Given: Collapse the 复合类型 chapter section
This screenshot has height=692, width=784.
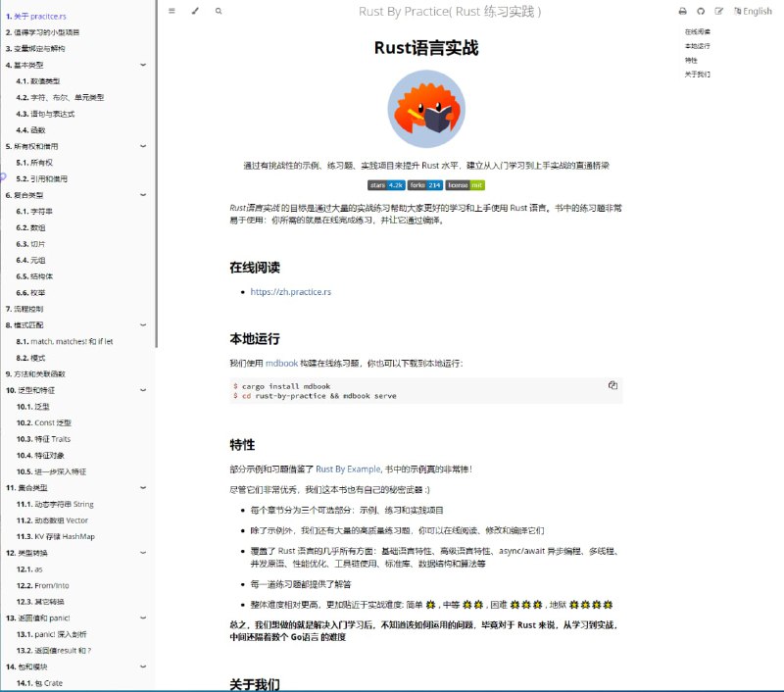Looking at the screenshot, I should [143, 195].
